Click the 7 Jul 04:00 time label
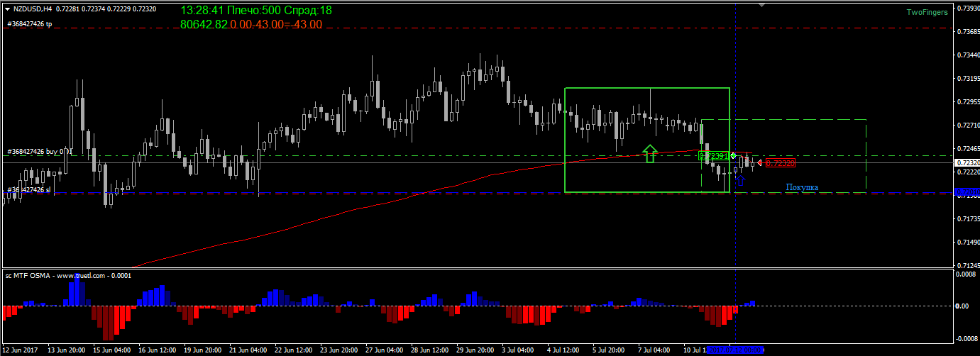Screen dimensions: 980x356 [x=655, y=350]
